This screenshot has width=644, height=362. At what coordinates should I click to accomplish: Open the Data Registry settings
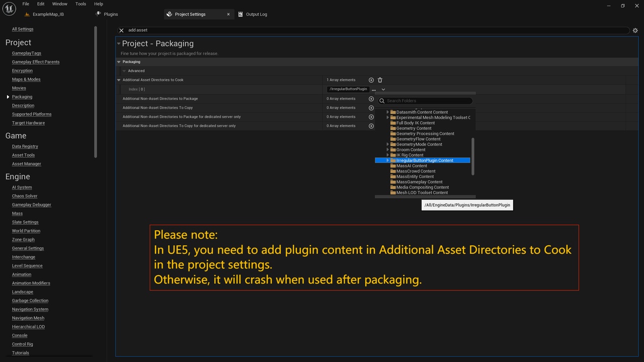pos(25,146)
